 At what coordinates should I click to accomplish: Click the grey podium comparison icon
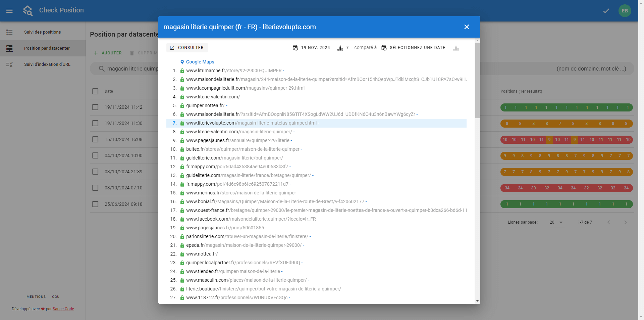[456, 48]
